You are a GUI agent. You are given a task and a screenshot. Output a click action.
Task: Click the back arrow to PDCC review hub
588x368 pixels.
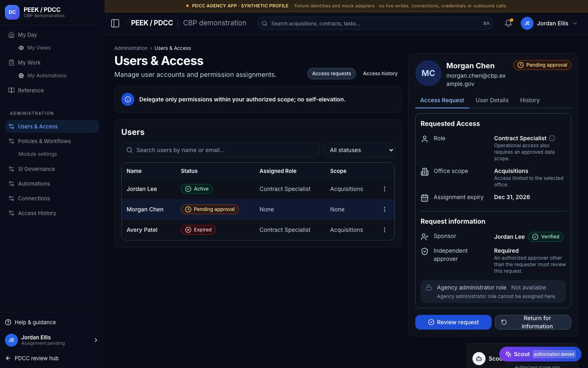point(8,358)
